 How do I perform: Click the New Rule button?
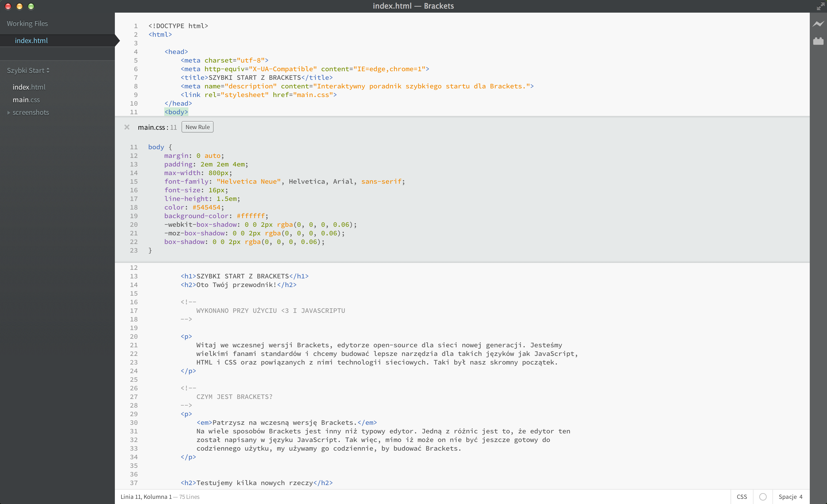[197, 127]
